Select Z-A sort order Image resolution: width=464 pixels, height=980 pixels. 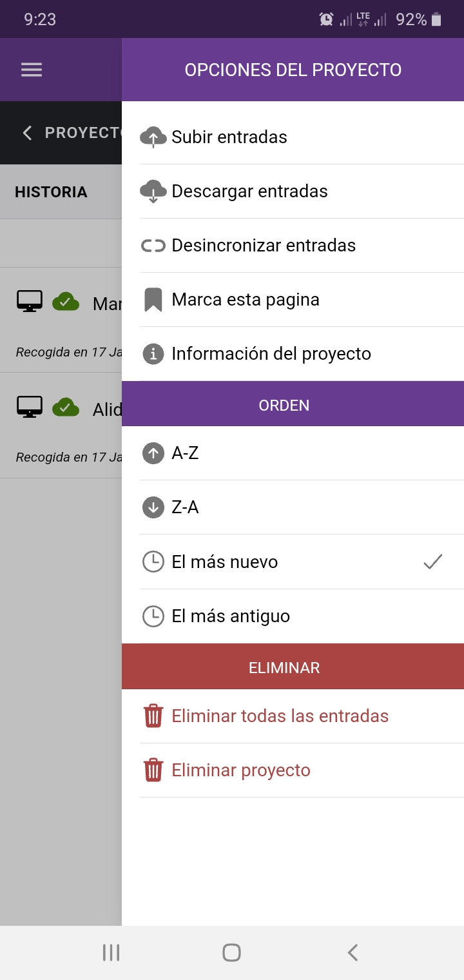[186, 507]
